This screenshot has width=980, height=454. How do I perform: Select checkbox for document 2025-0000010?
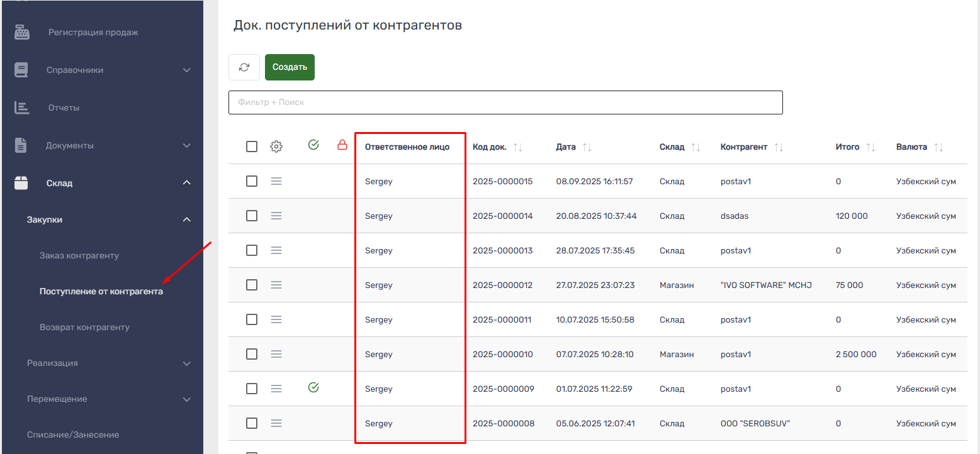coord(252,354)
